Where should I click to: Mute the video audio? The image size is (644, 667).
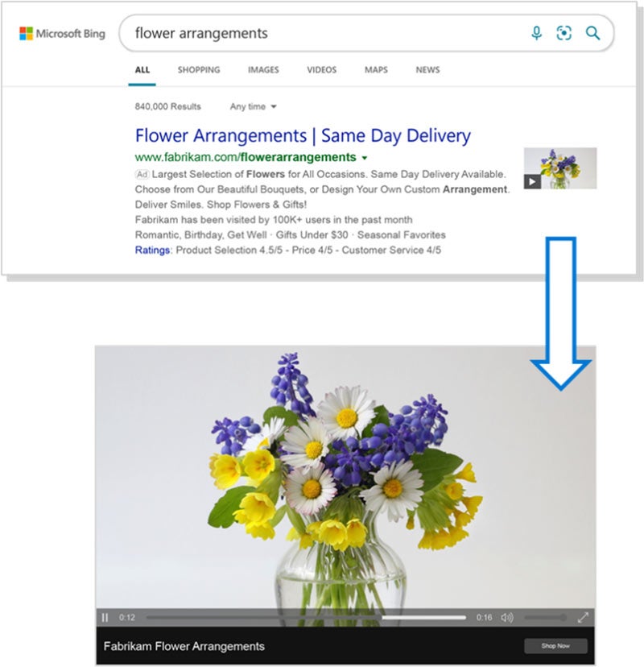point(508,616)
